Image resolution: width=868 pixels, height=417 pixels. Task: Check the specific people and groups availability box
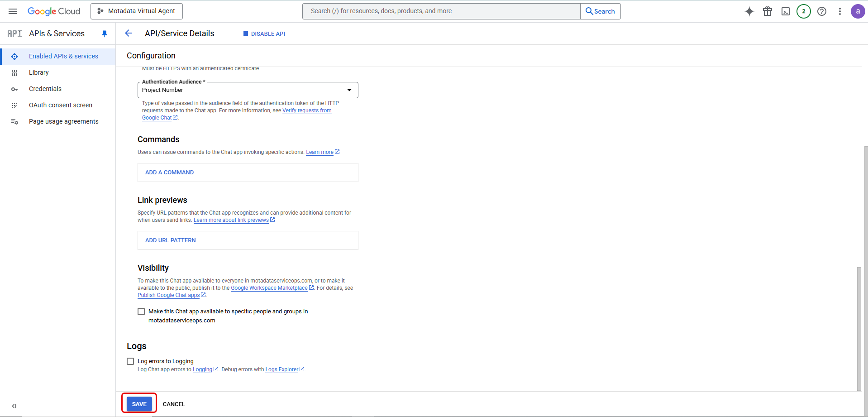coord(141,312)
